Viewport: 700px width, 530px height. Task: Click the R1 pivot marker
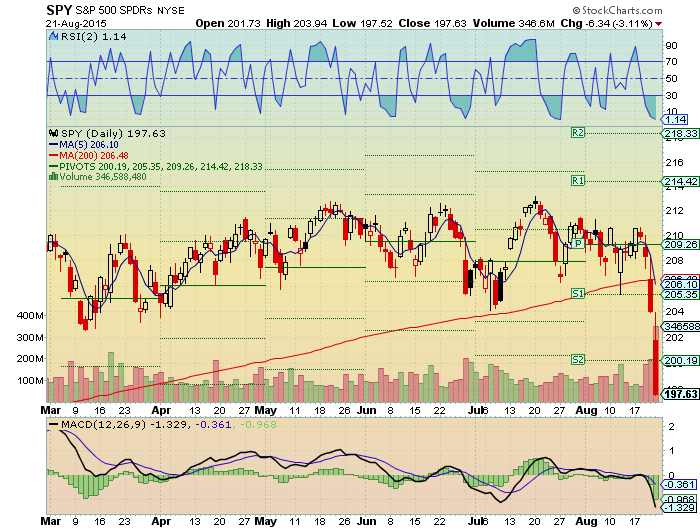click(x=578, y=180)
